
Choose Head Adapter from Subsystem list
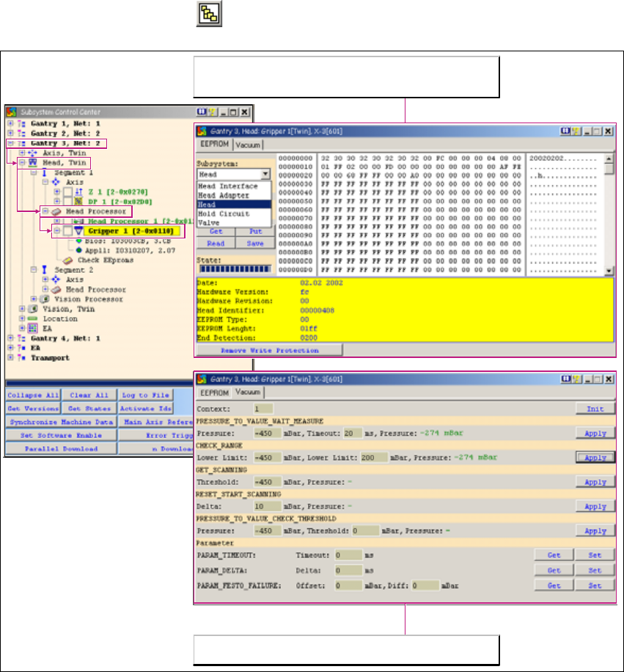[234, 195]
